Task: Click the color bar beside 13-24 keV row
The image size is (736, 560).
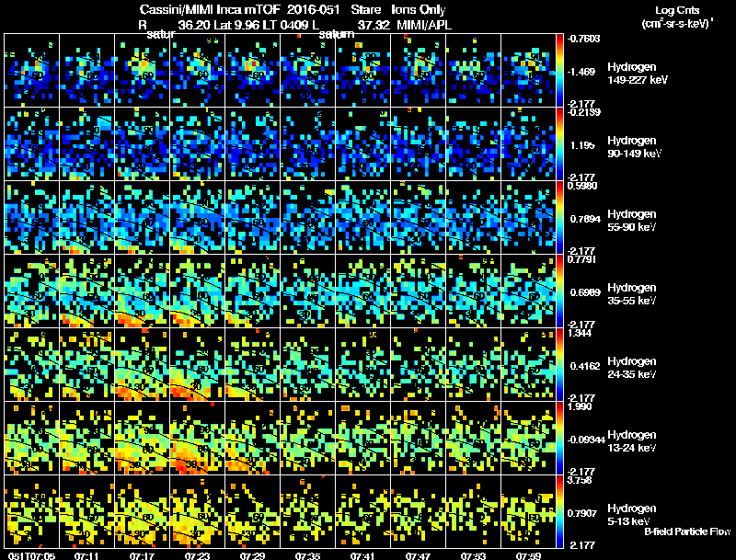Action: pyautogui.click(x=559, y=439)
